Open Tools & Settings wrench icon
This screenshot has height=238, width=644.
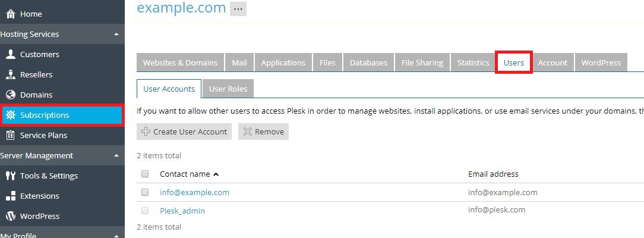[x=11, y=176]
